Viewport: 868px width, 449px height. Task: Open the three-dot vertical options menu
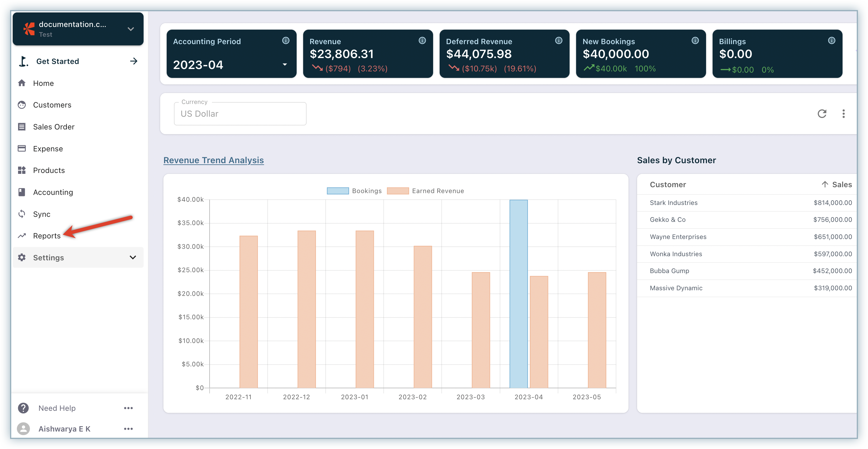[x=843, y=114]
